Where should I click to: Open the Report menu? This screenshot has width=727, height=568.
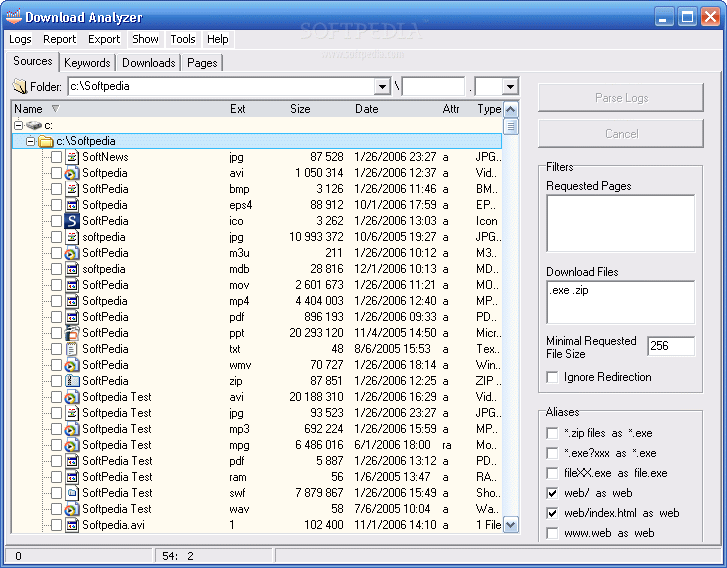59,39
